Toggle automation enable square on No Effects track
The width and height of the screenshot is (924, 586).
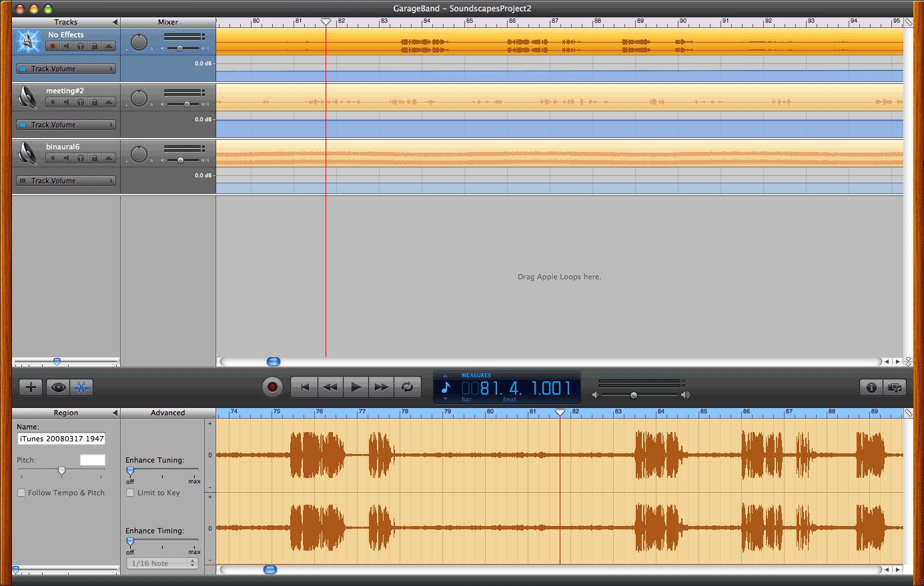22,69
